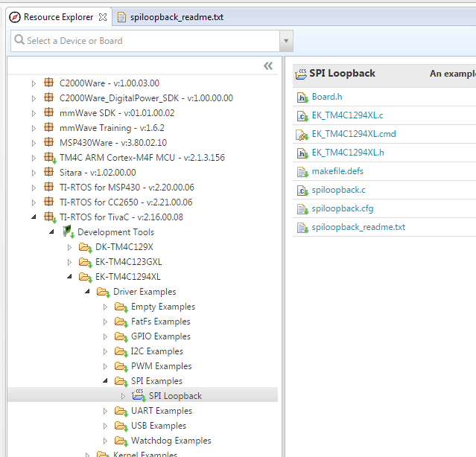Expand the EK-TM4C123GXL folder
Viewport: 476px width, 457px height.
tap(69, 262)
